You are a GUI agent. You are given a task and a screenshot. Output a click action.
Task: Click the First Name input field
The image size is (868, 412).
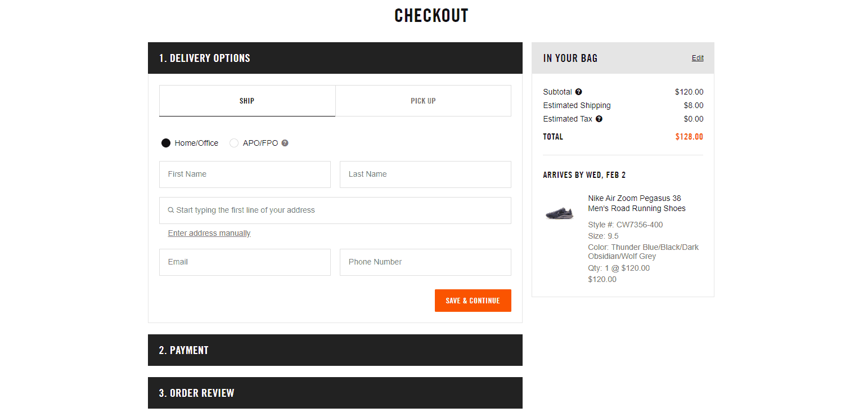click(245, 174)
